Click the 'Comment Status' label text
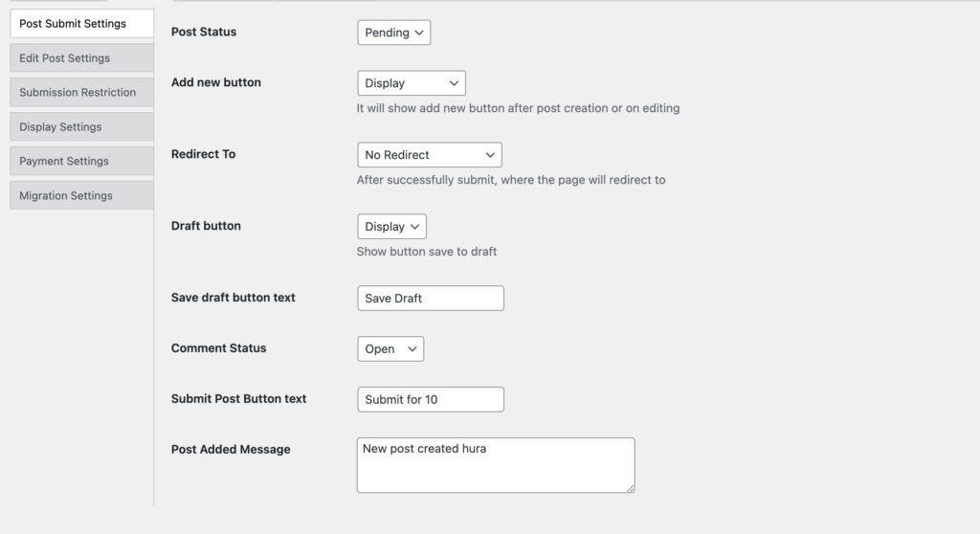Viewport: 980px width, 534px height. (x=218, y=348)
